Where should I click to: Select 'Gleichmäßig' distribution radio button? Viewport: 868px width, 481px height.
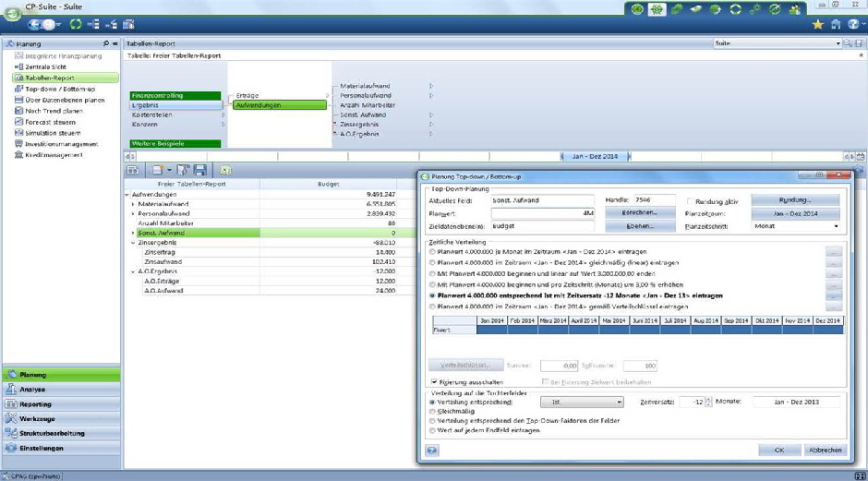point(432,411)
